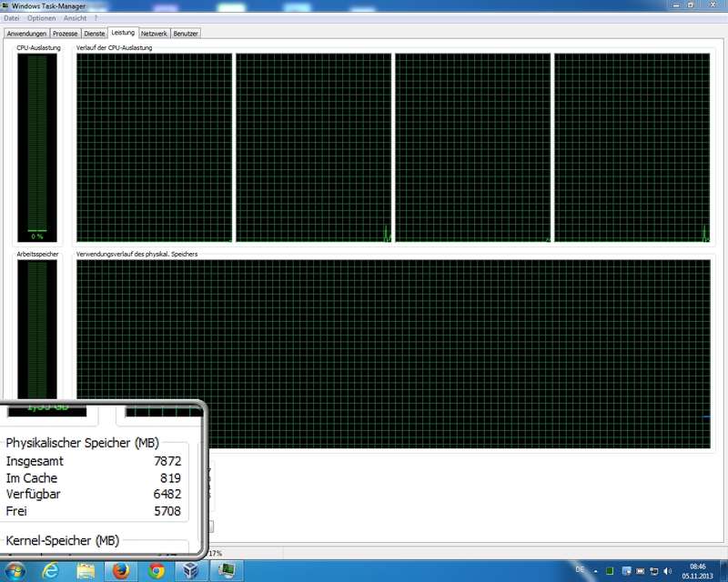
Task: Click the 17% status bar entry
Action: pyautogui.click(x=216, y=553)
